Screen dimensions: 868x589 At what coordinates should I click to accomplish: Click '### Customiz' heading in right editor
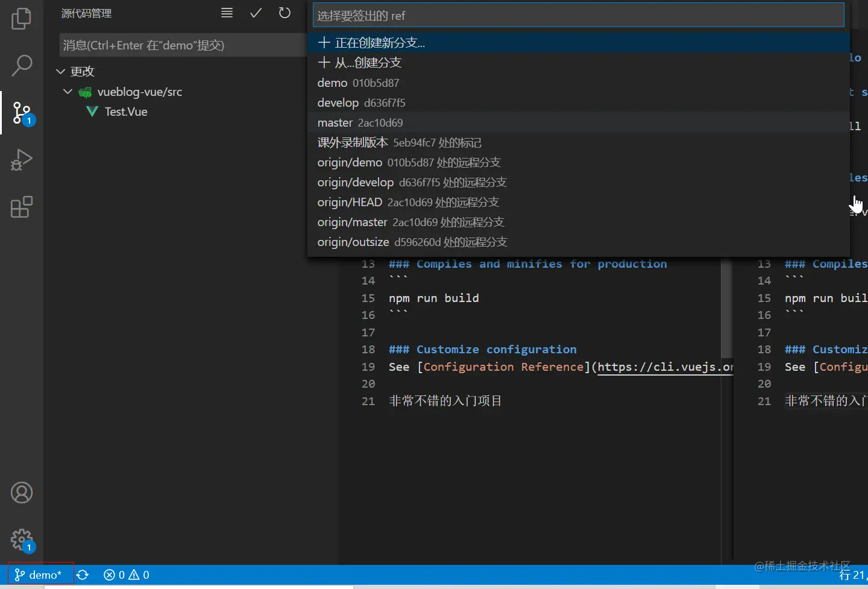[826, 349]
